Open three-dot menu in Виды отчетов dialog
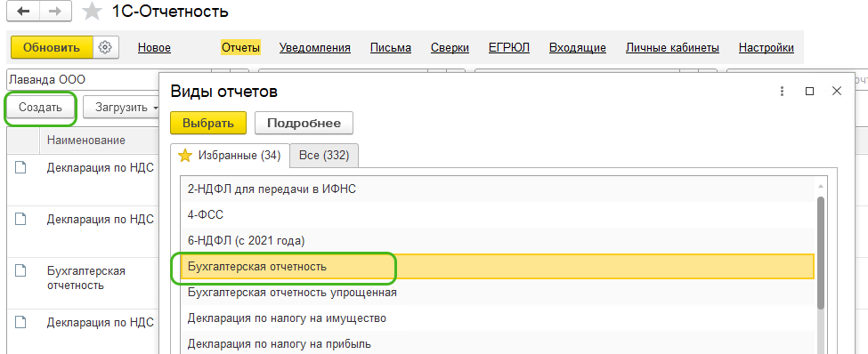This screenshot has width=868, height=354. point(783,92)
